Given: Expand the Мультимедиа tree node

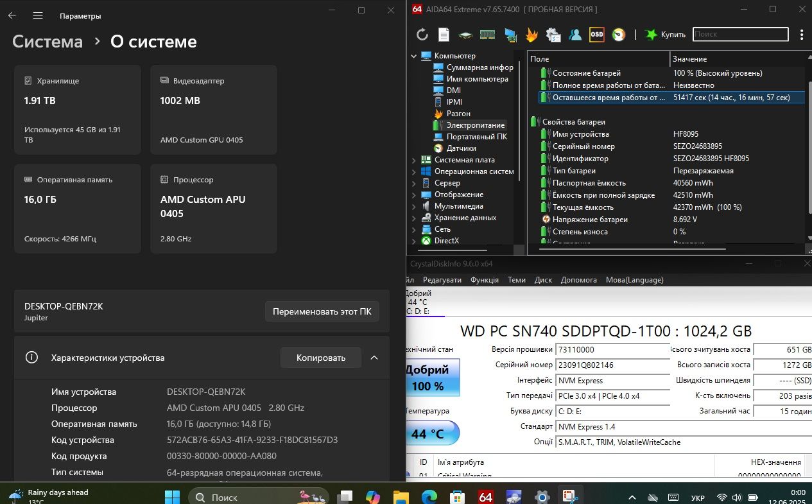Looking at the screenshot, I should point(414,206).
